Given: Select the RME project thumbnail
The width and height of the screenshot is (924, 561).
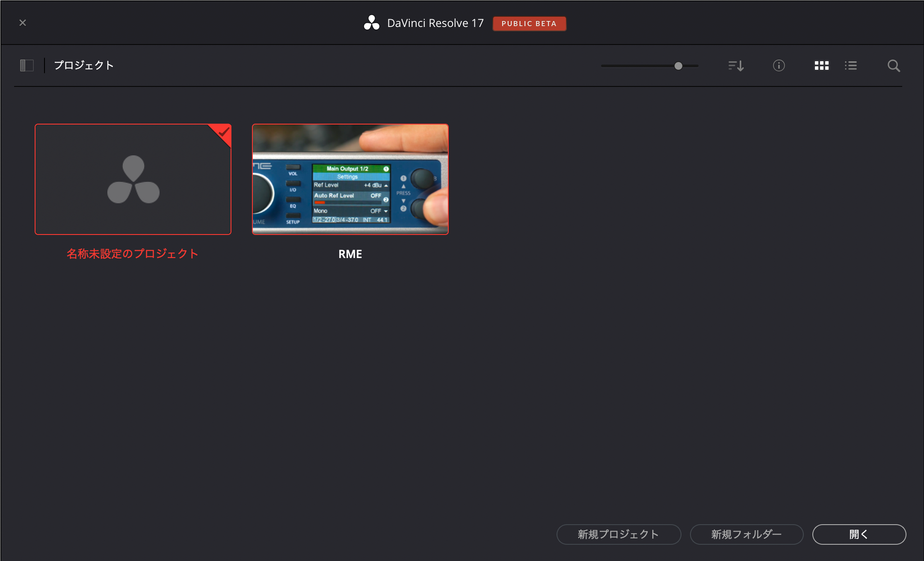Looking at the screenshot, I should [350, 179].
